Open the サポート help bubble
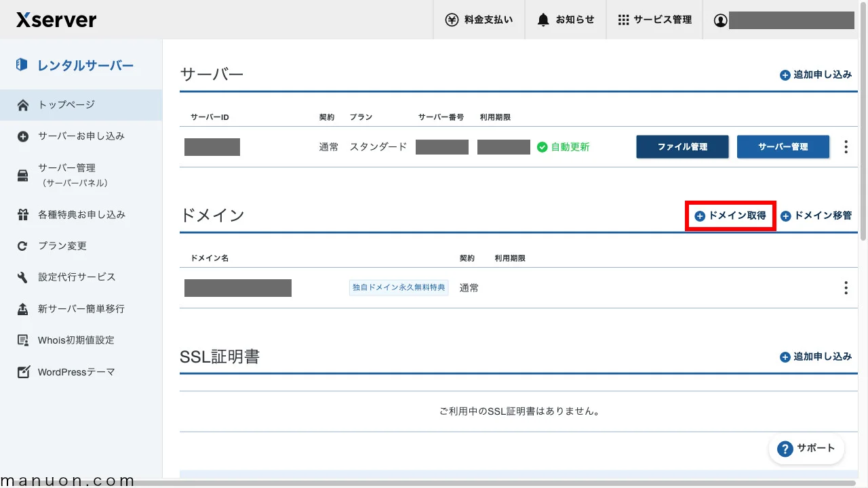The width and height of the screenshot is (868, 488). 806,448
